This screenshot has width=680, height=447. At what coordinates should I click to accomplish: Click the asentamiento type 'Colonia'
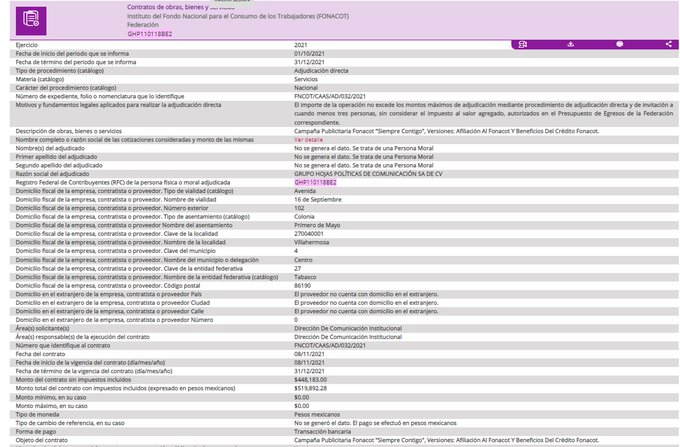click(304, 217)
